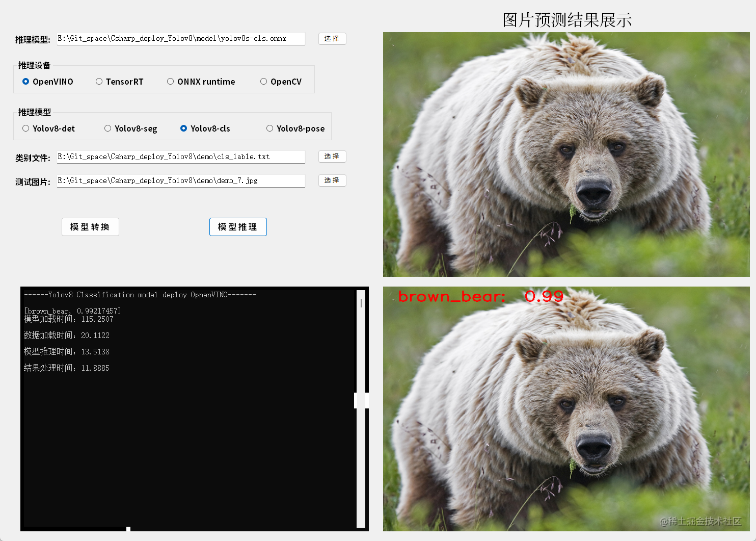
Task: Click 选择 next to 推理模型 path
Action: (x=332, y=38)
